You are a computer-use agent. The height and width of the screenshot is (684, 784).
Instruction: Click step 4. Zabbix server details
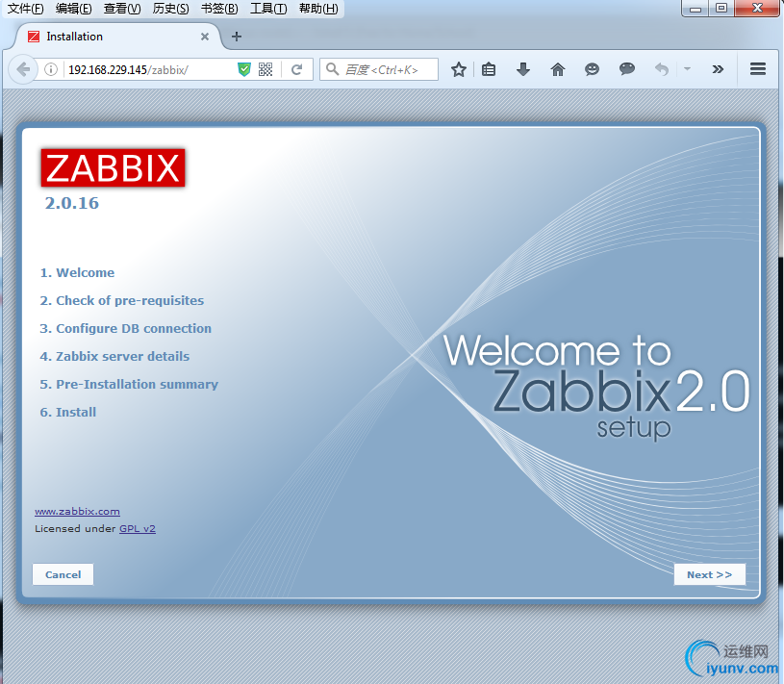pos(114,357)
